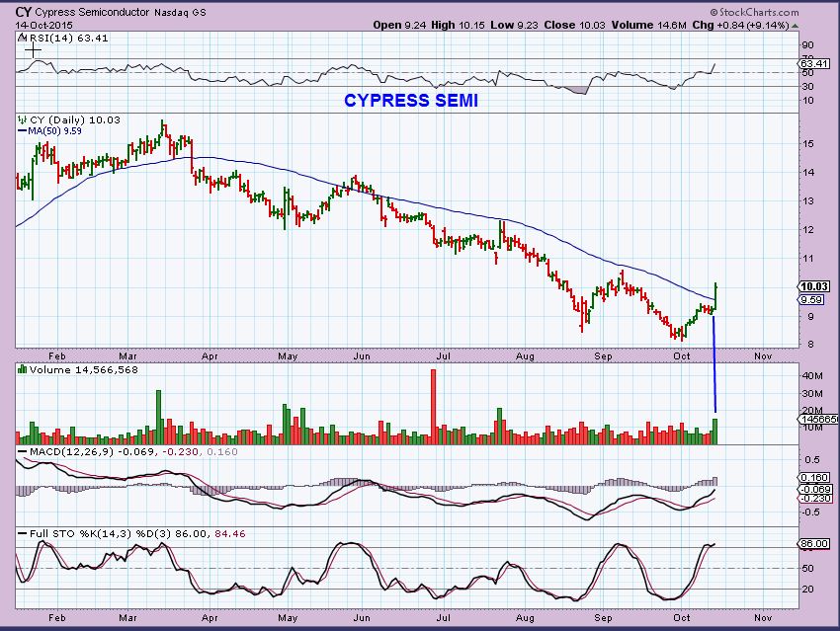Click the candlestick icon beside CY (Daily)
840x631 pixels.
click(22, 119)
